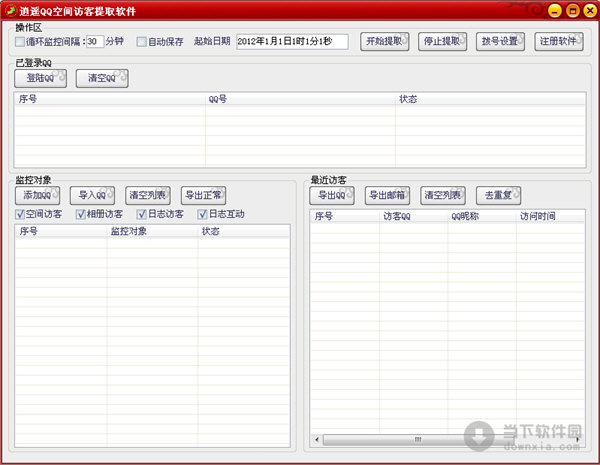
Task: Open the 注册软件 registration button
Action: point(559,41)
